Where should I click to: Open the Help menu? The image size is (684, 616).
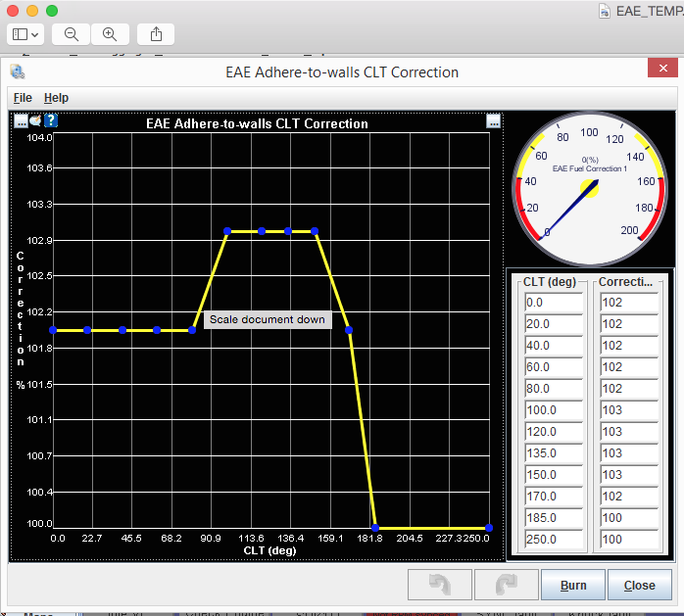[x=57, y=98]
